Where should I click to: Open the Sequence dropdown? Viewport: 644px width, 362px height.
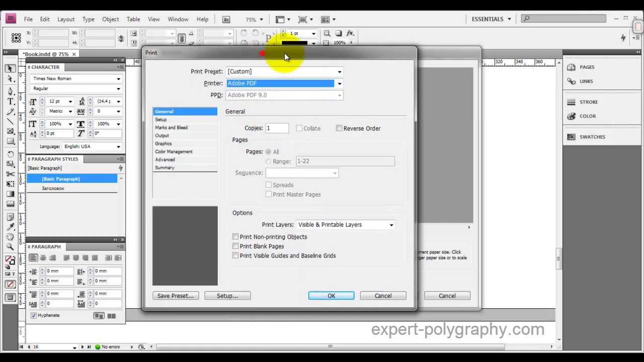click(x=302, y=173)
